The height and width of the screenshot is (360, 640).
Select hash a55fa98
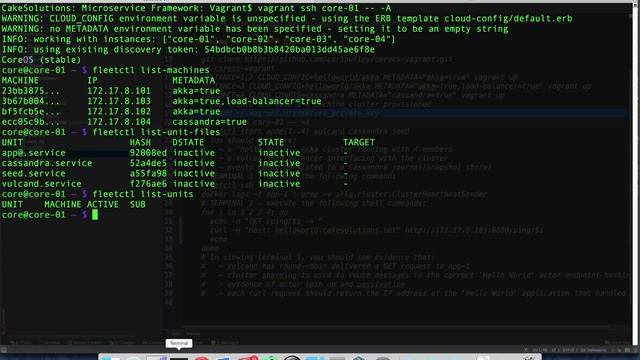(x=148, y=173)
